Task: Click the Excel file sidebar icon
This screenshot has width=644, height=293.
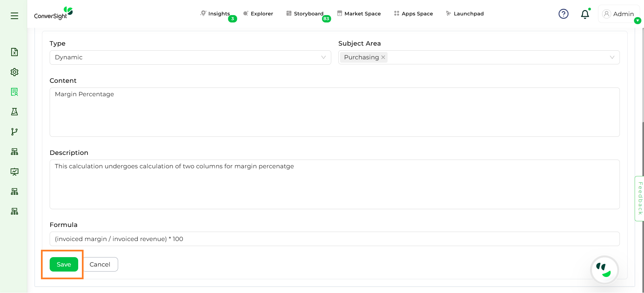Action: (14, 52)
